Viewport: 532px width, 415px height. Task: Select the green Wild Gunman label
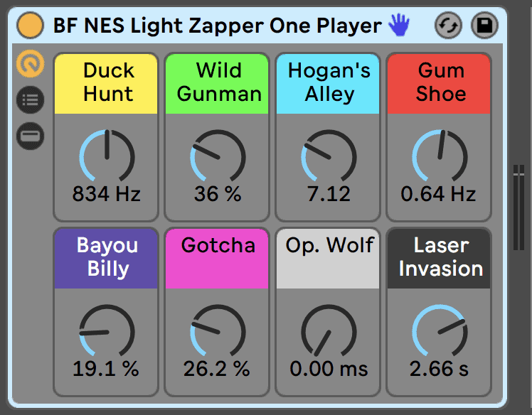point(217,83)
